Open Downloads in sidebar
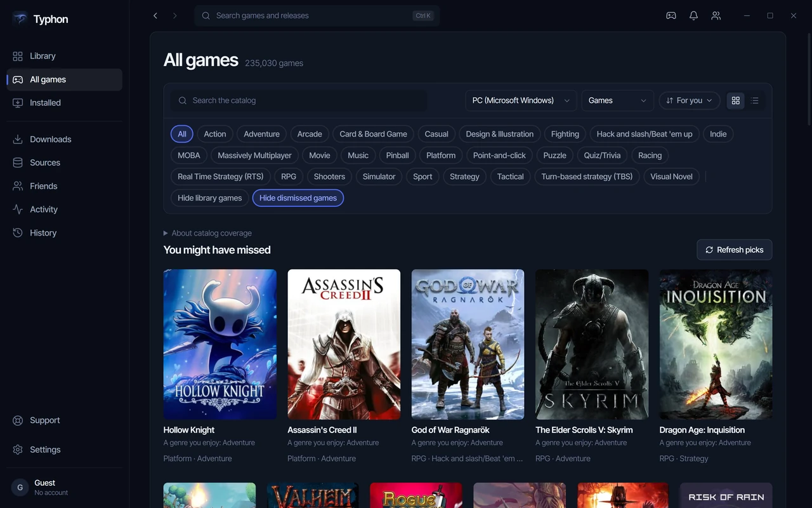This screenshot has width=812, height=508. [64, 139]
